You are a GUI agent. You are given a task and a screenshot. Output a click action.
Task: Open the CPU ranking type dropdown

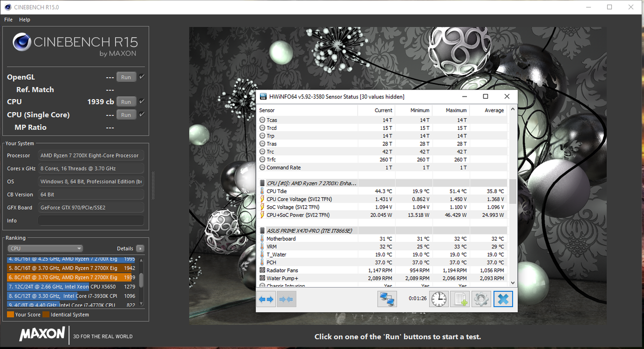pos(45,248)
